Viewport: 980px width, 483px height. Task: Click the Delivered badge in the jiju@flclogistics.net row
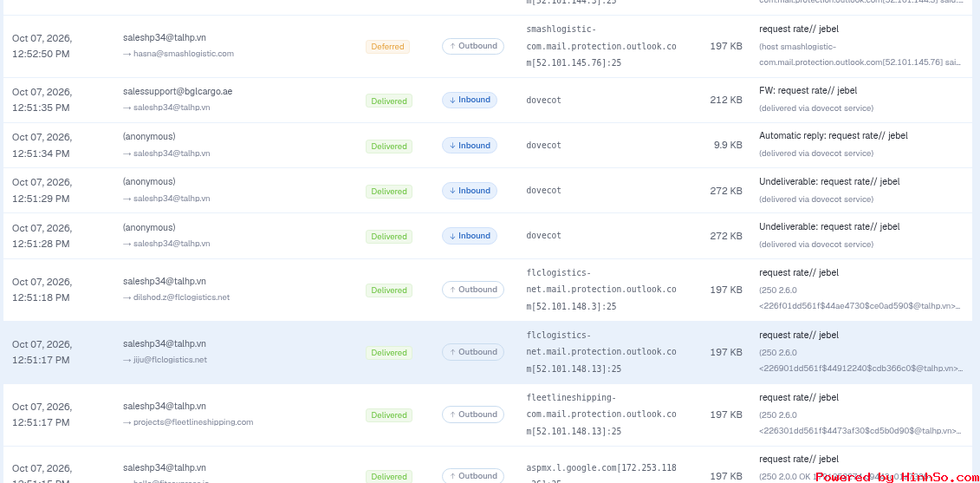(389, 353)
